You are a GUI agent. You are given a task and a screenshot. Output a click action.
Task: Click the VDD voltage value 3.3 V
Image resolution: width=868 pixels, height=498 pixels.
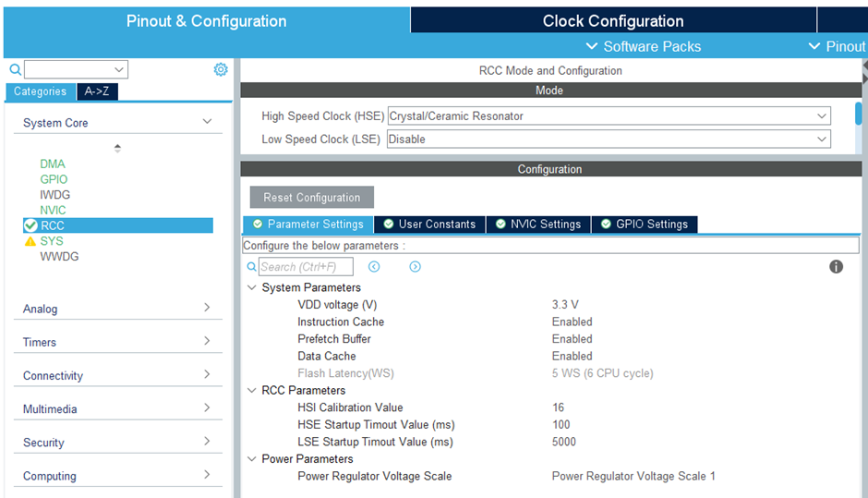(565, 305)
